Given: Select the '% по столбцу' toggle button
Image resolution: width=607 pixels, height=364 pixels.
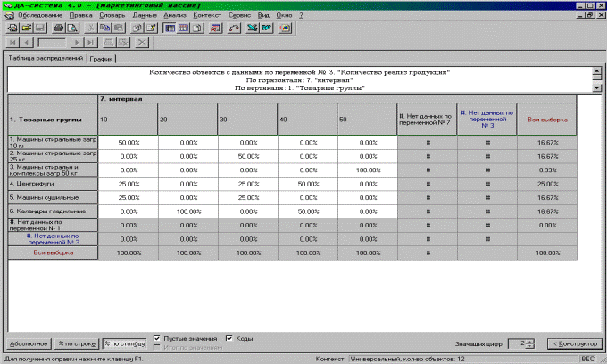Looking at the screenshot, I should pyautogui.click(x=122, y=343).
